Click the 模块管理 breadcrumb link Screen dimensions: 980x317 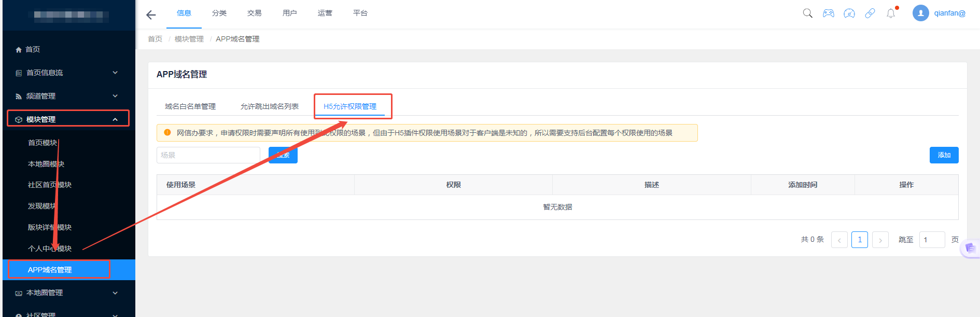[x=189, y=39]
